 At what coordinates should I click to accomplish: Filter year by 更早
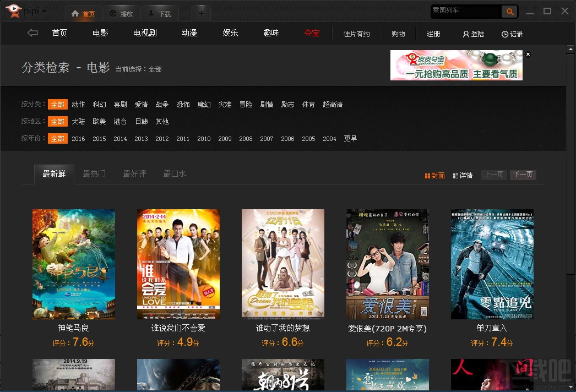tap(350, 139)
